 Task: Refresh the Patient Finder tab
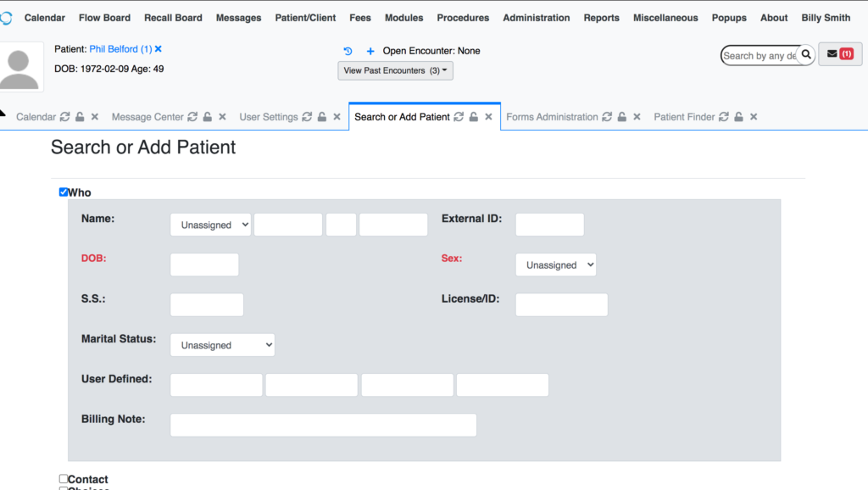click(x=724, y=117)
